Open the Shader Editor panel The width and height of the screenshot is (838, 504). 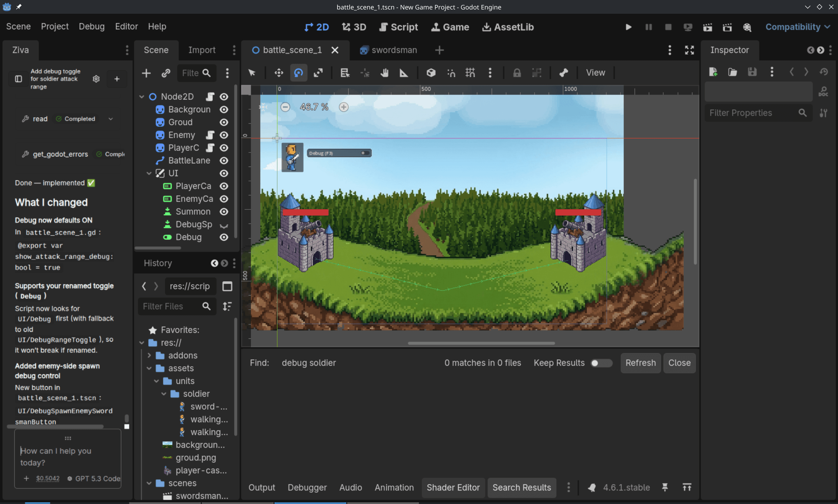coord(453,488)
